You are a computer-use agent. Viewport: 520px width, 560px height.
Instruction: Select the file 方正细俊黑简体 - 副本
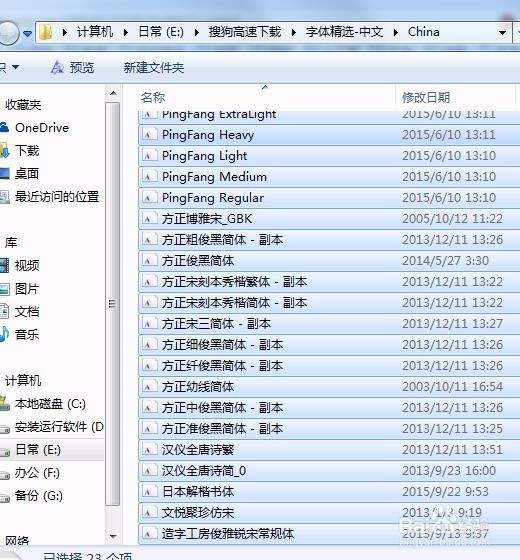[x=329, y=345]
